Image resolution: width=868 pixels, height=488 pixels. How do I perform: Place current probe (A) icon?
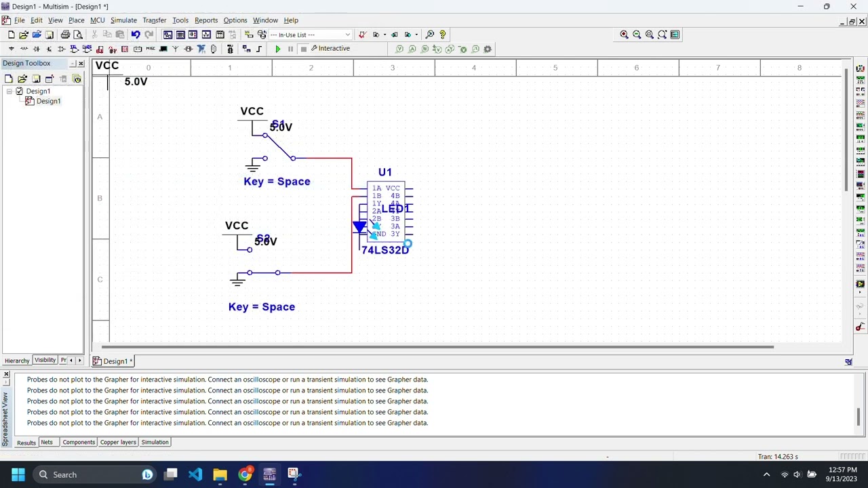coord(412,49)
